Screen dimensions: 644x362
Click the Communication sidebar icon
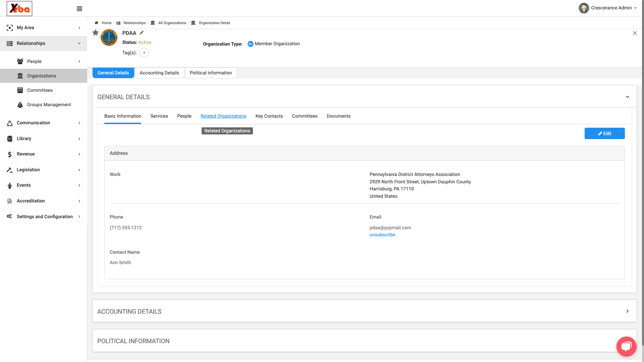tap(10, 123)
